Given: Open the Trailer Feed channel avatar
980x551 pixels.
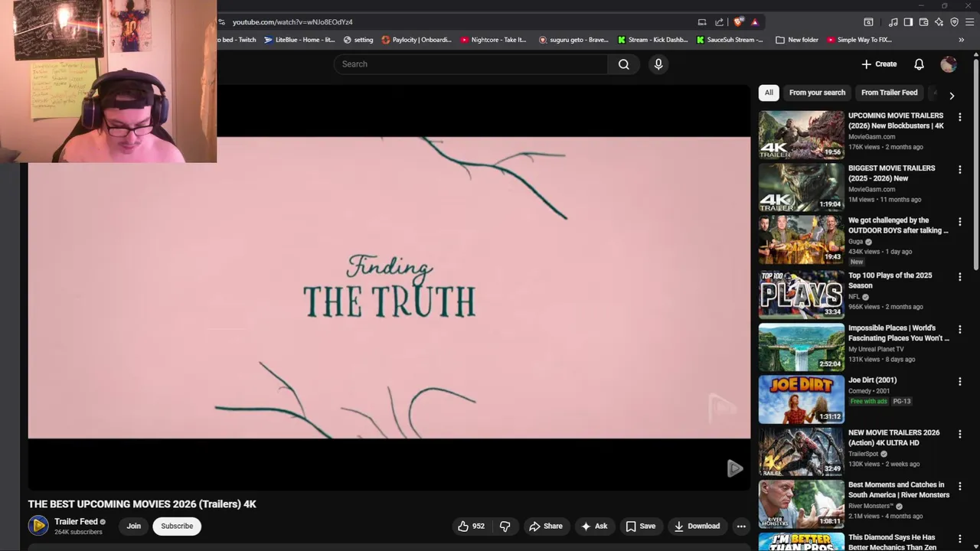Looking at the screenshot, I should coord(38,526).
